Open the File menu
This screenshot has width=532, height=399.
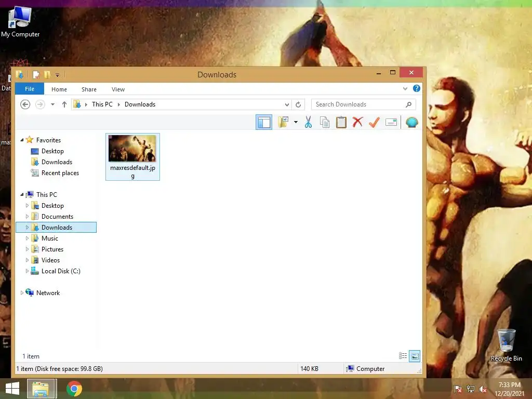click(30, 89)
